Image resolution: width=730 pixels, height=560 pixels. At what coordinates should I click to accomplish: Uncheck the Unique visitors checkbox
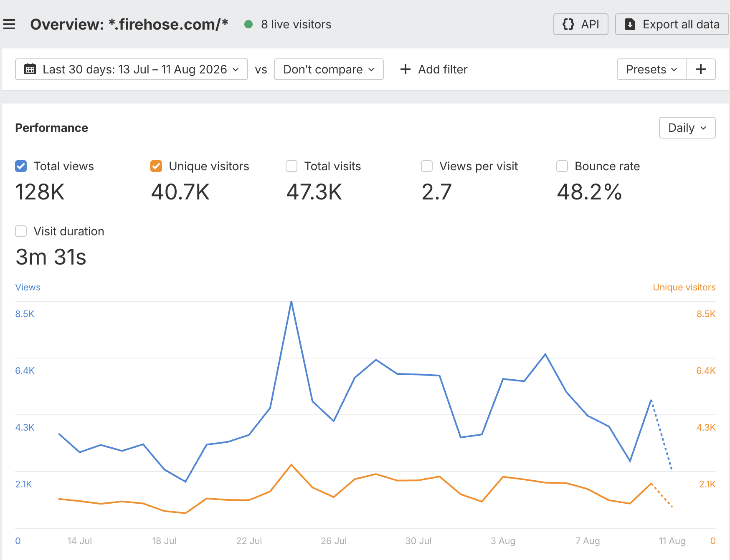tap(156, 166)
